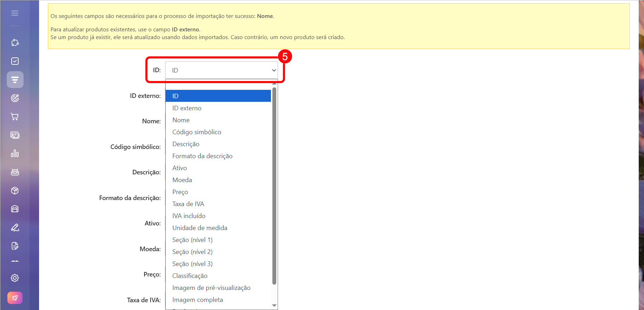Open the settings gear icon in sidebar

15,278
